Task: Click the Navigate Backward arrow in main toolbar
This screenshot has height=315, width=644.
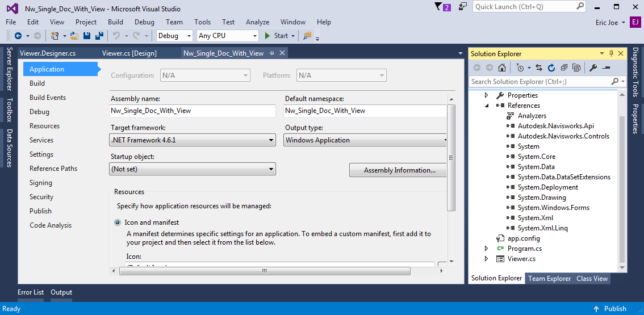Action: point(18,36)
